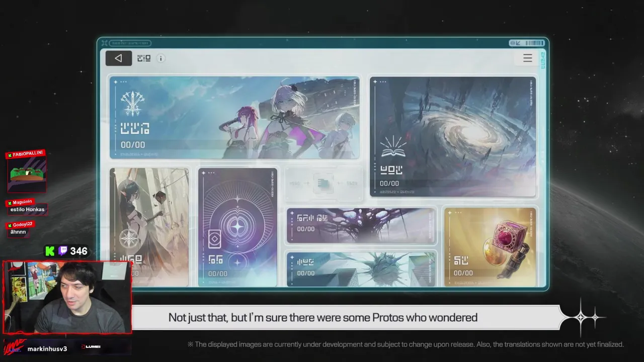Click the back arrow button
This screenshot has width=644, height=362.
click(x=118, y=58)
